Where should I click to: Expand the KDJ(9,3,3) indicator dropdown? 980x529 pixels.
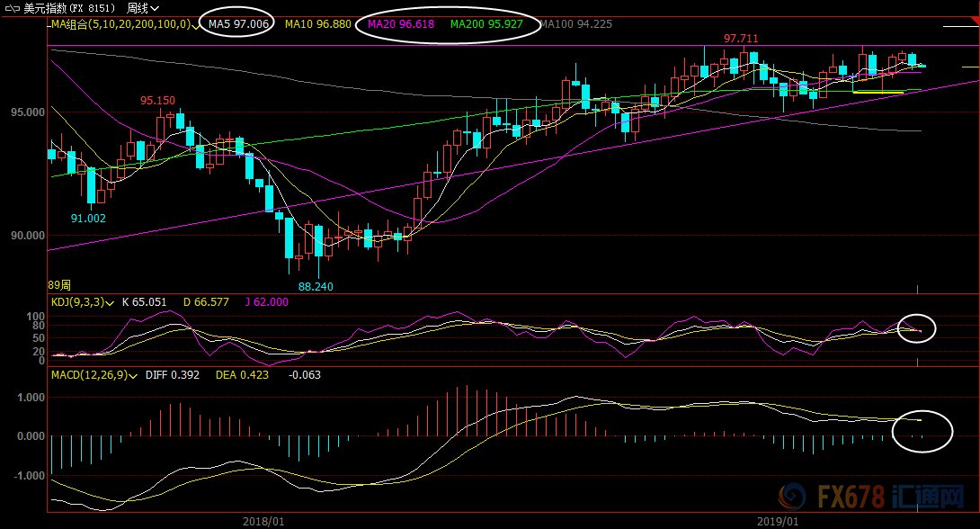tap(110, 303)
